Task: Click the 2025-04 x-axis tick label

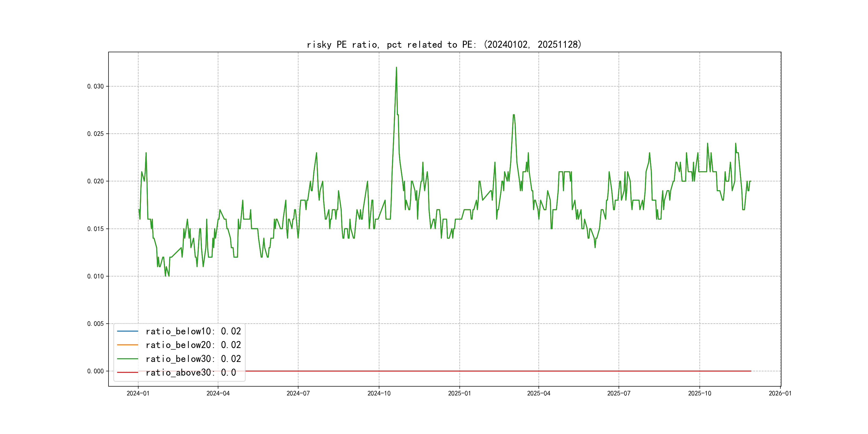Action: coord(538,393)
